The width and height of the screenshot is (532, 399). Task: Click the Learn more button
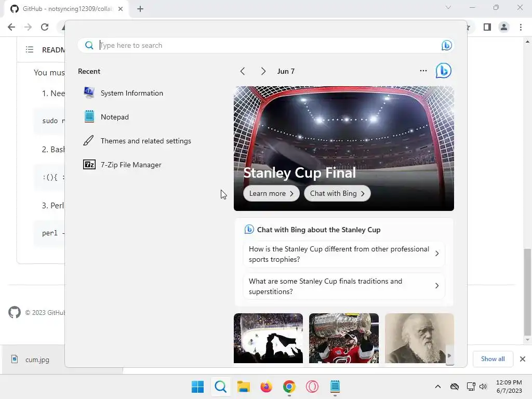pos(271,193)
